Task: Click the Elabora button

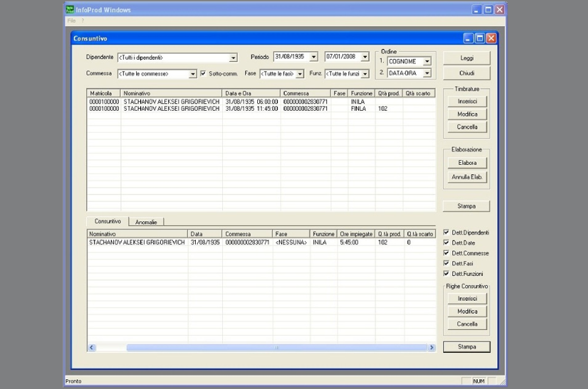Action: tap(467, 163)
